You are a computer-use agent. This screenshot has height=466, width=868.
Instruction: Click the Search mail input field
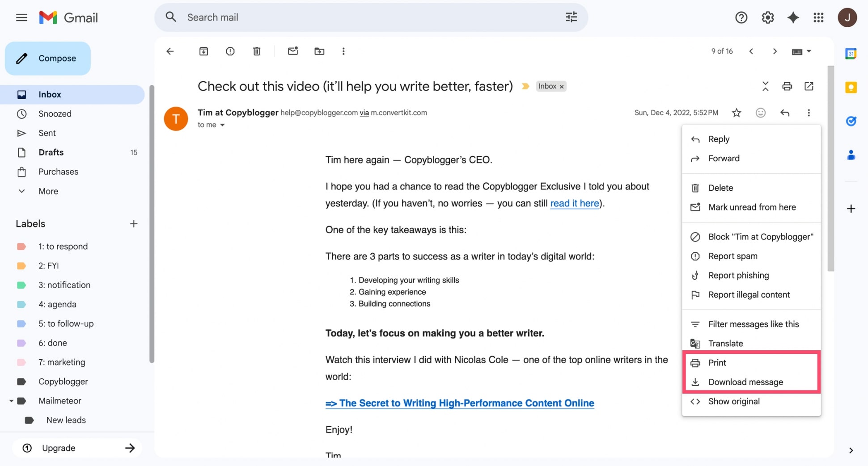pyautogui.click(x=313, y=17)
